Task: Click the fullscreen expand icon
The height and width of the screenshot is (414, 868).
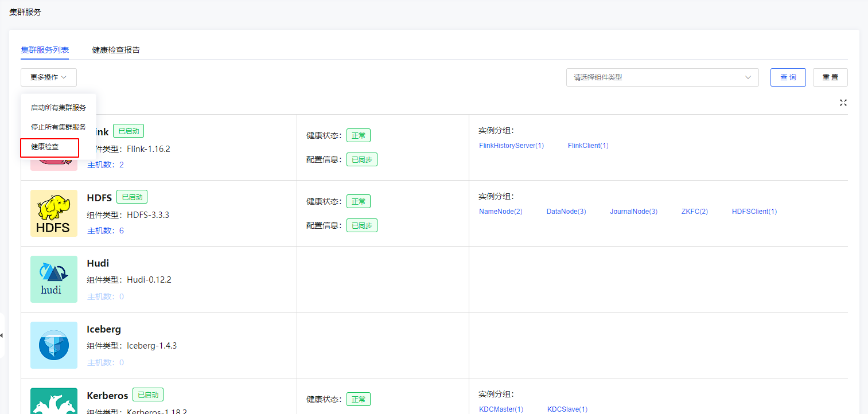Action: [843, 103]
